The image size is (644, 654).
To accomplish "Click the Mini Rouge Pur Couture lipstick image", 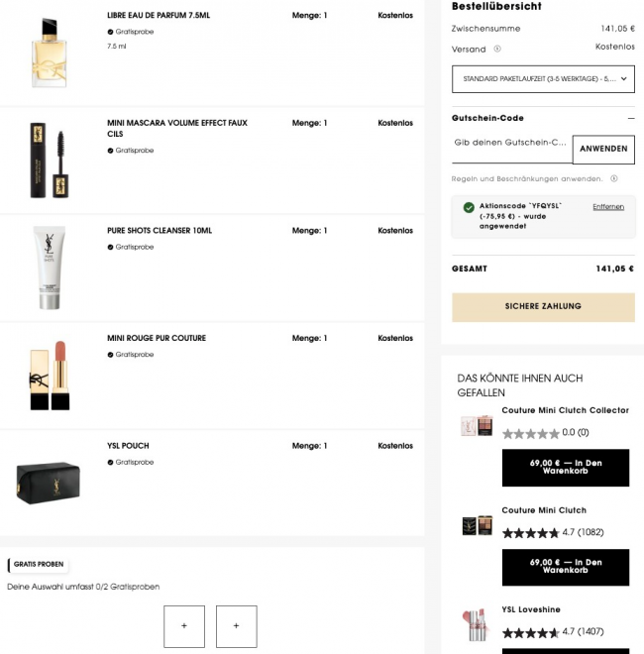I will tap(48, 376).
